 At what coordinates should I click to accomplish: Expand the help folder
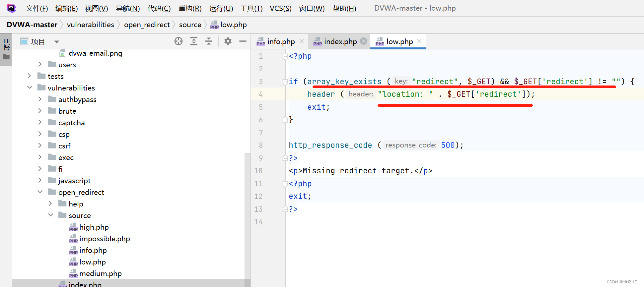(x=50, y=203)
